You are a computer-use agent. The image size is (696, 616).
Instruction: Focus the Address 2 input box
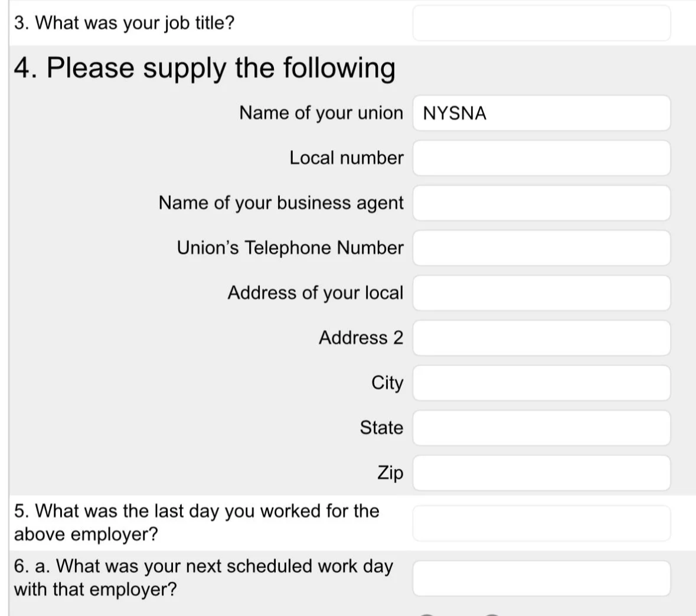(541, 338)
